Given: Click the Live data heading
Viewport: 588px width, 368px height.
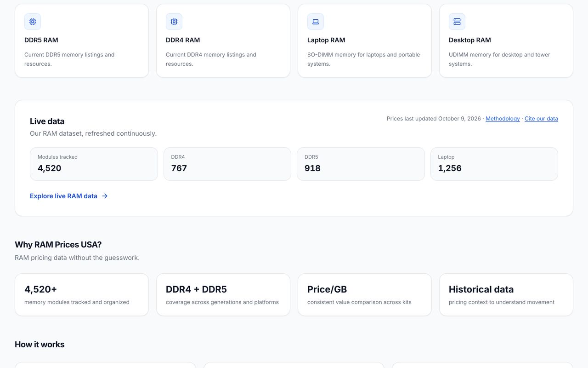Looking at the screenshot, I should point(47,121).
